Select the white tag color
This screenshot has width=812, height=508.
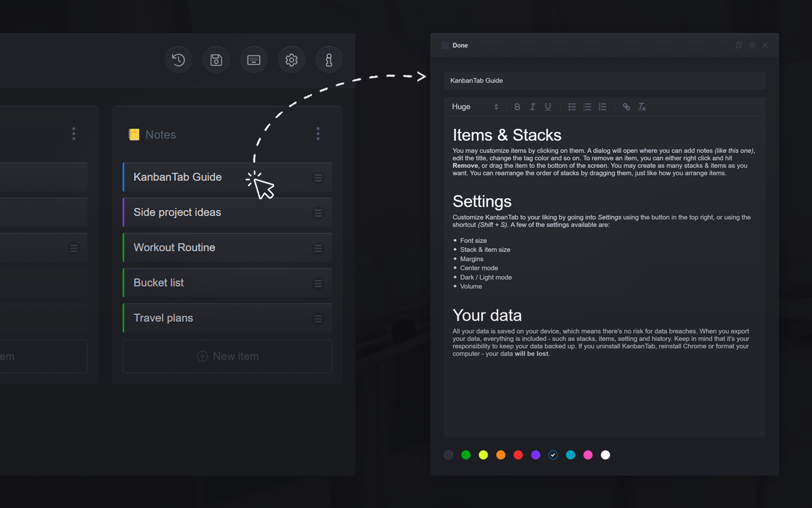click(x=605, y=455)
